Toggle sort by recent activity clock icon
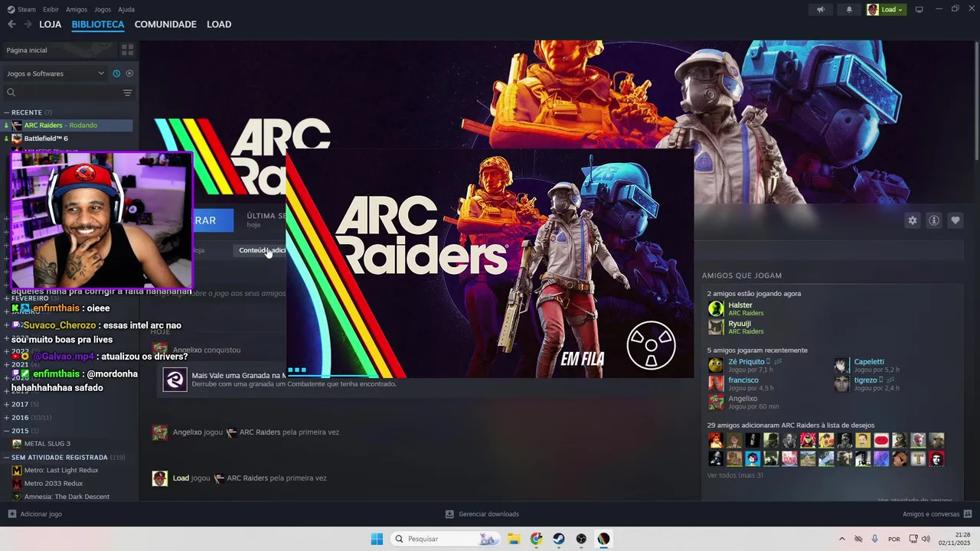The height and width of the screenshot is (551, 980). pyautogui.click(x=116, y=73)
